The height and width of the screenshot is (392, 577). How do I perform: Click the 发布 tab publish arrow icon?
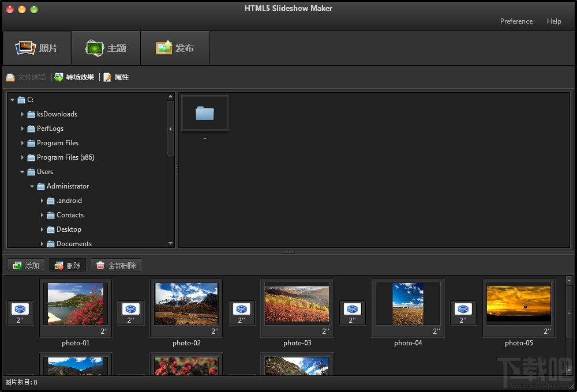pyautogui.click(x=164, y=48)
